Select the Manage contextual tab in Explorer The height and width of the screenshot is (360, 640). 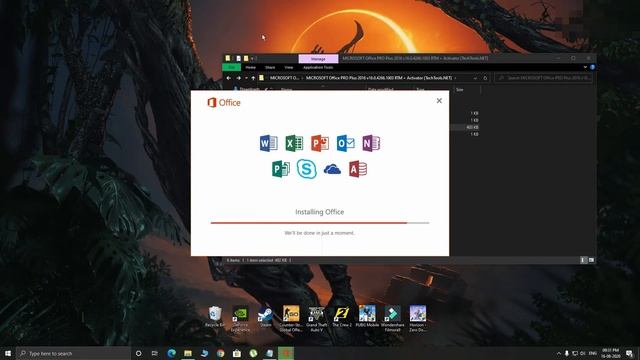318,59
